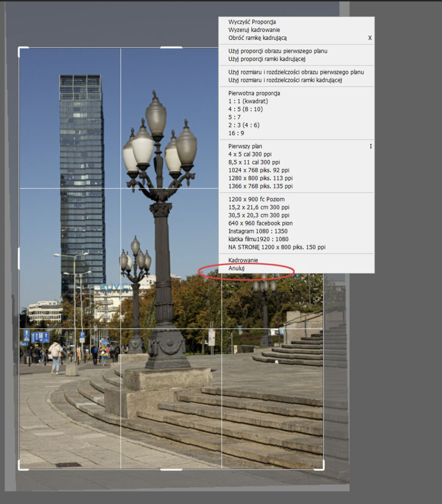The width and height of the screenshot is (442, 504).
Task: Choose NA STRONĘ 1200 x 800 preset
Action: click(277, 247)
